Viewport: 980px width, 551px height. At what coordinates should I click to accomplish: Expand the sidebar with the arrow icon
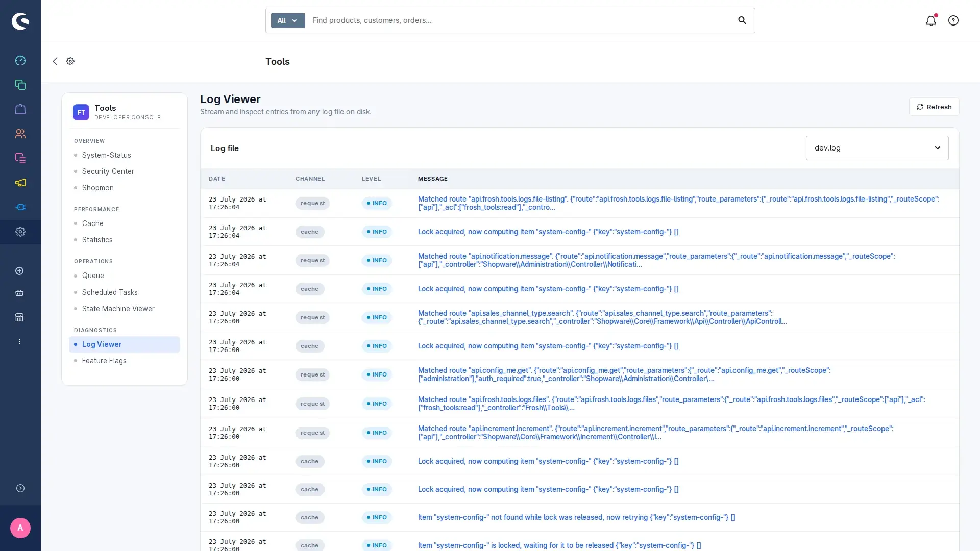(20, 488)
